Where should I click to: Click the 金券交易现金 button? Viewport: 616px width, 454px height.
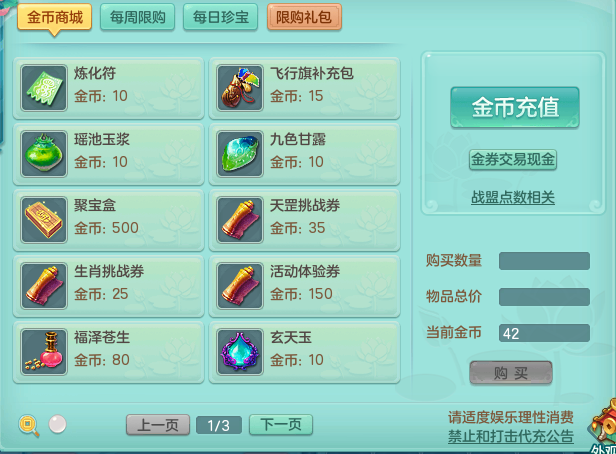click(513, 159)
